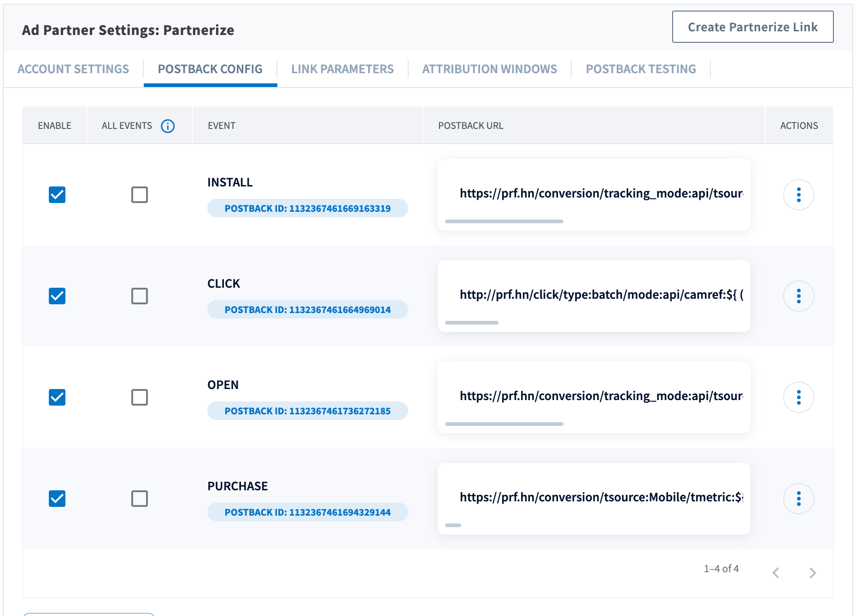The height and width of the screenshot is (616, 856).
Task: Click the Ad Partner Settings: Partnerize heading
Action: pos(128,30)
